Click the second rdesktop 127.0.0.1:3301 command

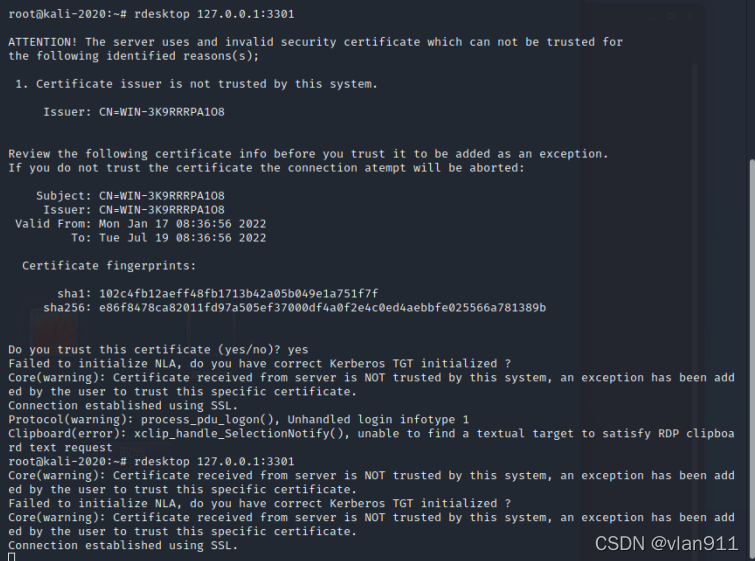pos(208,461)
